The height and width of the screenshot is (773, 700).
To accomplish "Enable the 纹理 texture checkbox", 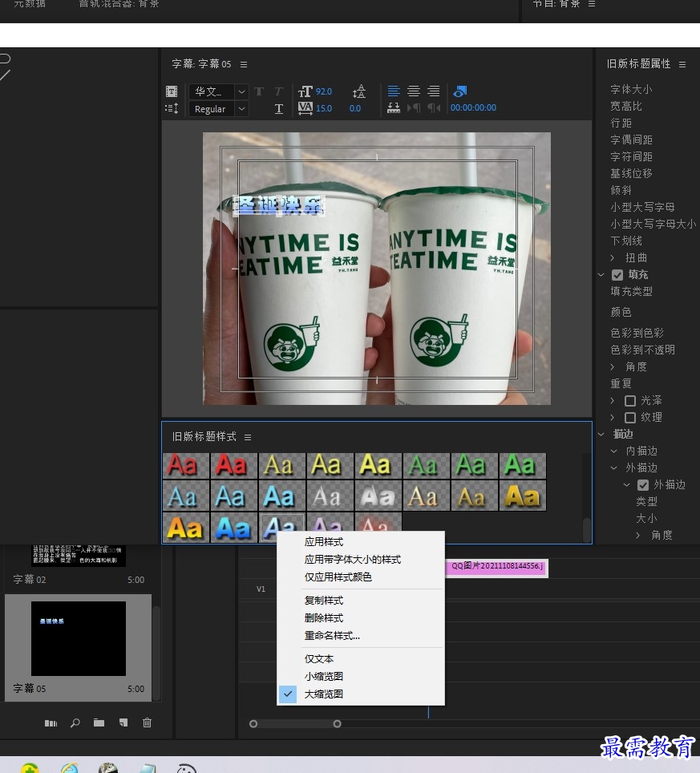I will [630, 418].
